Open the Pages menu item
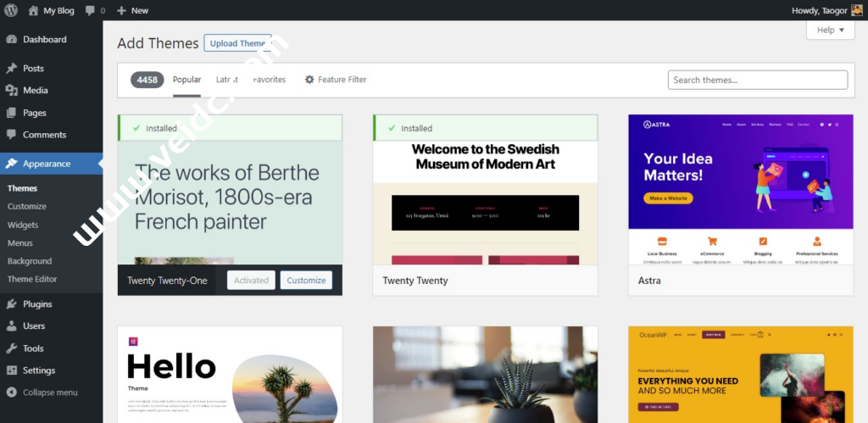Screen dimensions: 868x423 pyautogui.click(x=52, y=113)
